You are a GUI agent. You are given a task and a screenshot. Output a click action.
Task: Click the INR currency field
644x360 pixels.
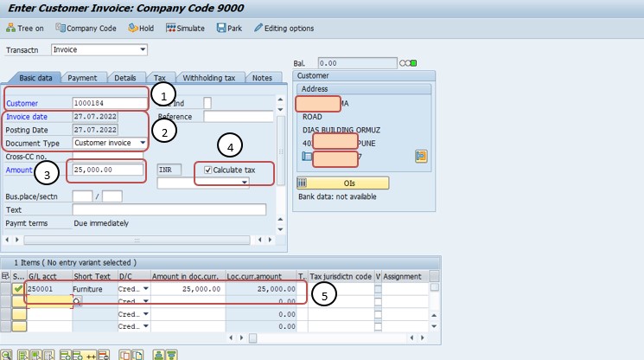(x=169, y=170)
